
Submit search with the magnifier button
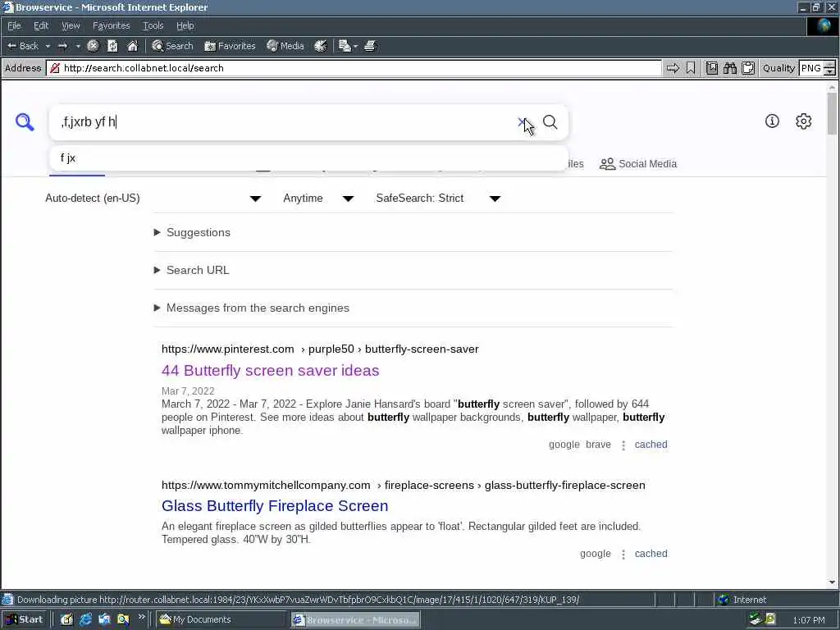pyautogui.click(x=550, y=122)
